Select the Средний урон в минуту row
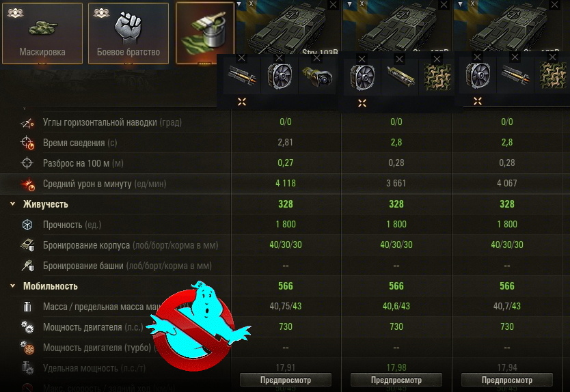 pos(285,184)
